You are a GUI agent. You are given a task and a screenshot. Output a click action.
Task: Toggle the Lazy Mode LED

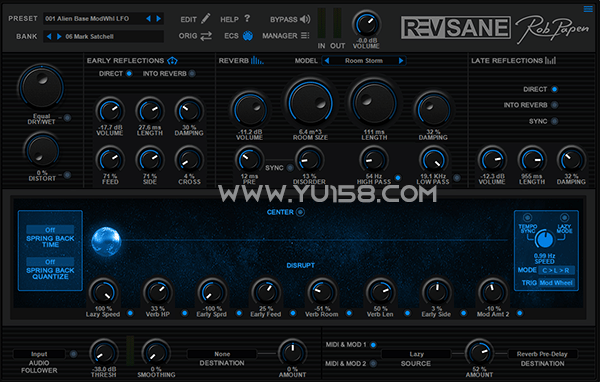564,217
